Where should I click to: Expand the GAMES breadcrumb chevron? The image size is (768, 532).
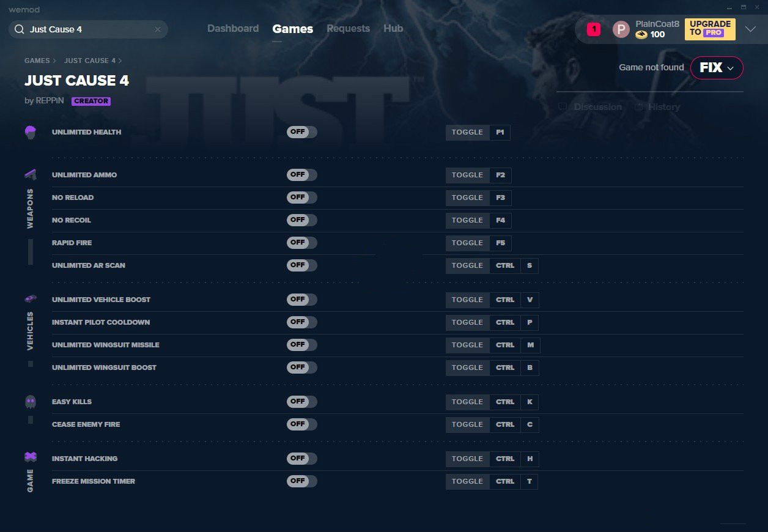pos(54,61)
